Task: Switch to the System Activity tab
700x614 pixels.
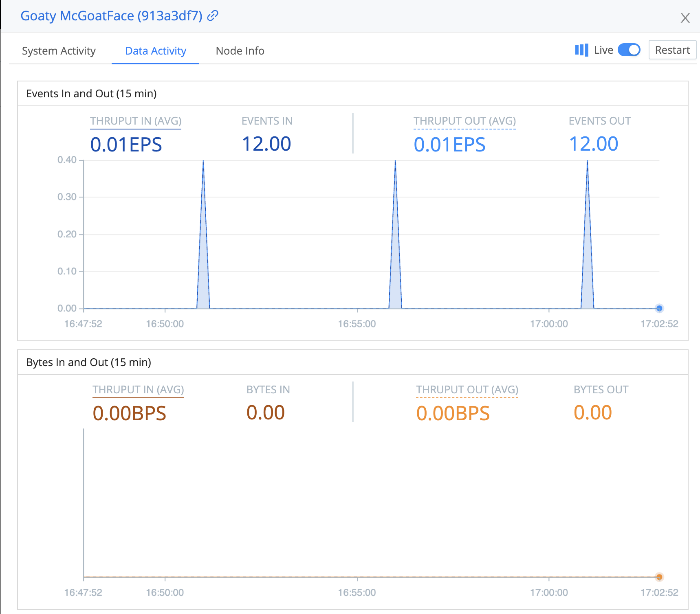Action: (58, 51)
